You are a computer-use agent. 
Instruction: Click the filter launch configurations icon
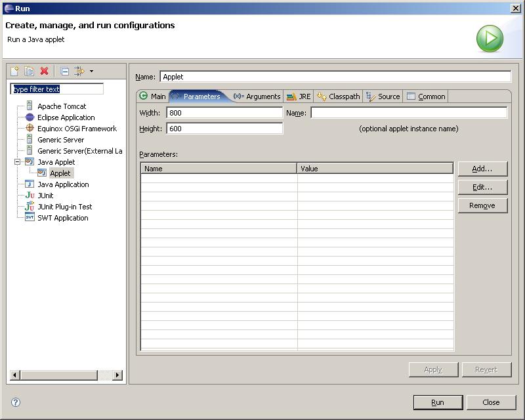pos(79,71)
